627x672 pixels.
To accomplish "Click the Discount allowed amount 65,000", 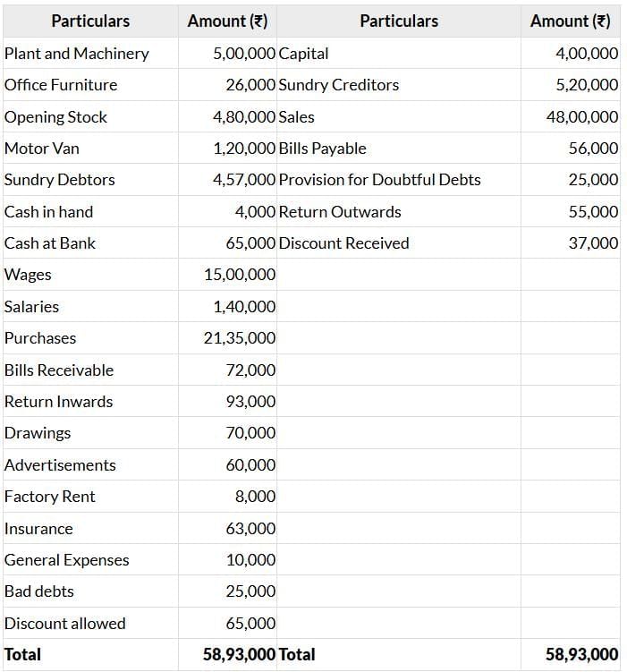I will point(250,624).
